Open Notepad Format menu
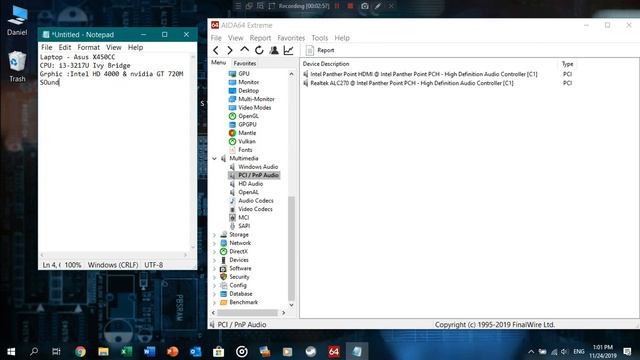The image size is (640, 360). click(x=89, y=47)
